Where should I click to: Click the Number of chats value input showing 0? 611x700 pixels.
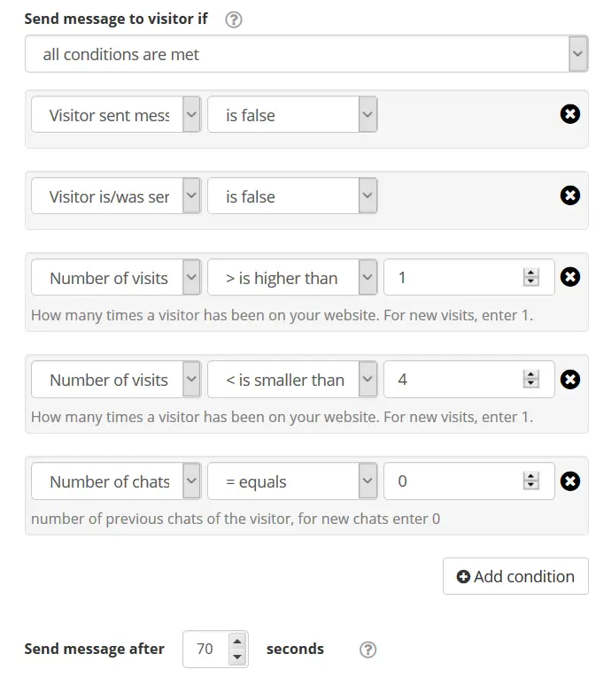[x=469, y=481]
